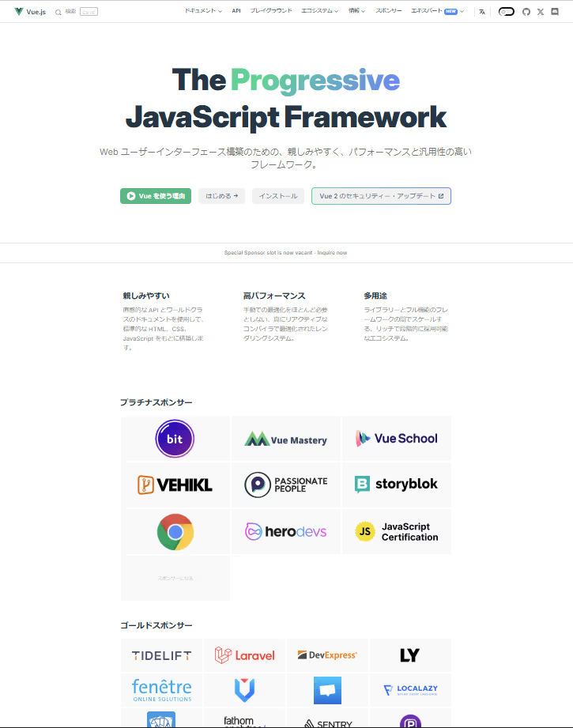The image size is (573, 728).
Task: Click the インストール button
Action: (278, 196)
